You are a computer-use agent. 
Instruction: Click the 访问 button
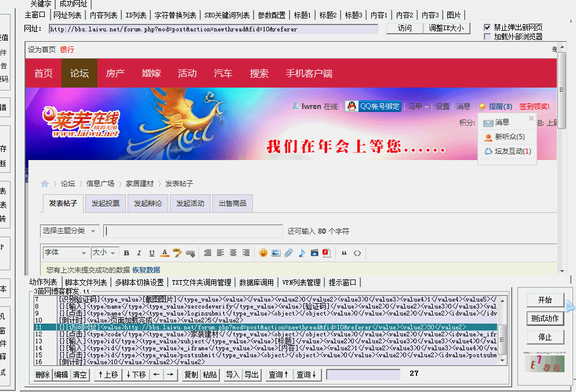point(405,28)
